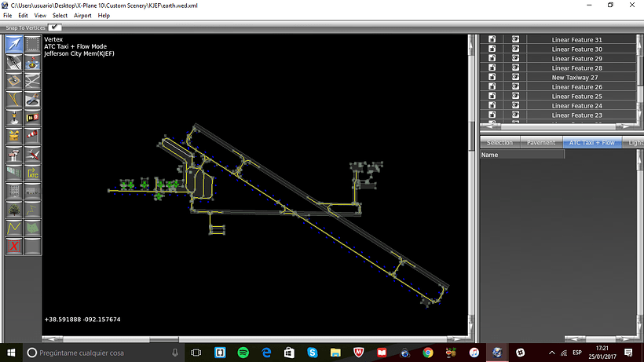Select the Ramp Start airplane tool

pos(32,155)
